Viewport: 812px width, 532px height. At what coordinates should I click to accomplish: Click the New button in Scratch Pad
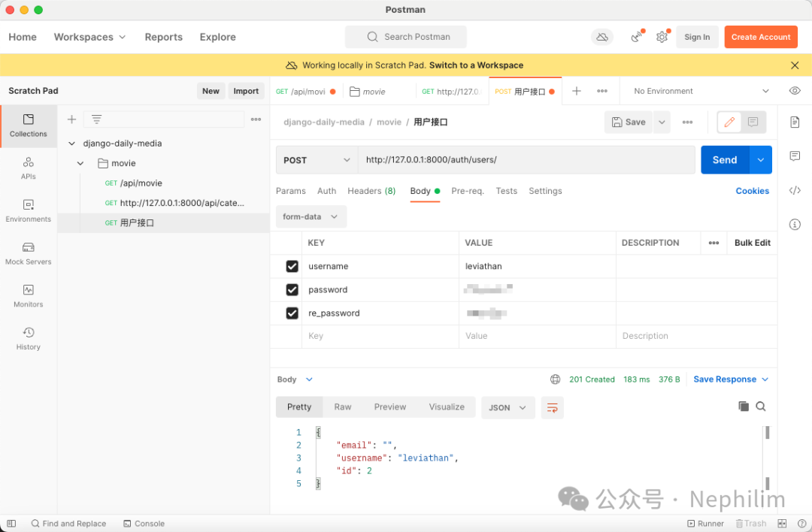click(x=211, y=91)
